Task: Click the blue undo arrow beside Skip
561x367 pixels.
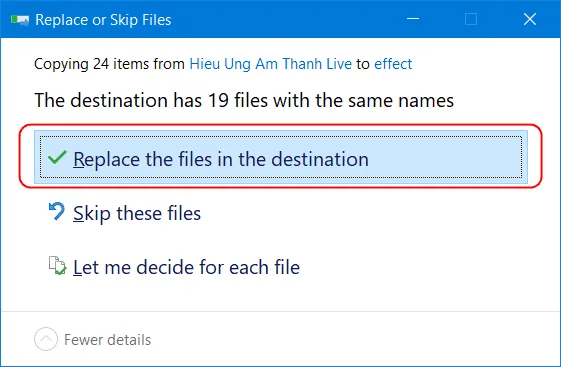Action: point(57,211)
